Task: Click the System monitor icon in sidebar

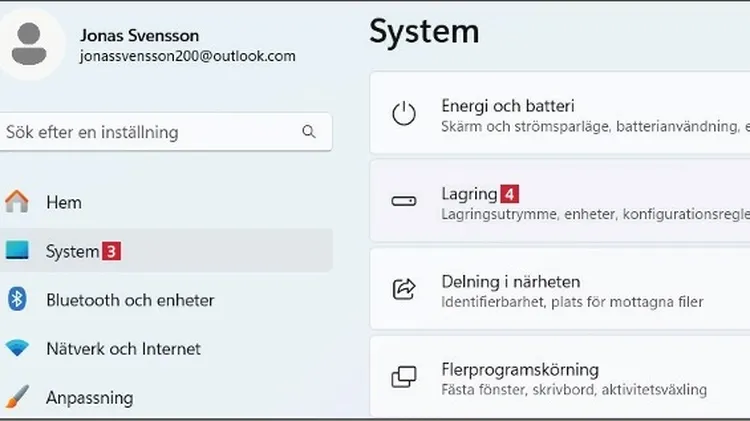Action: click(x=17, y=251)
